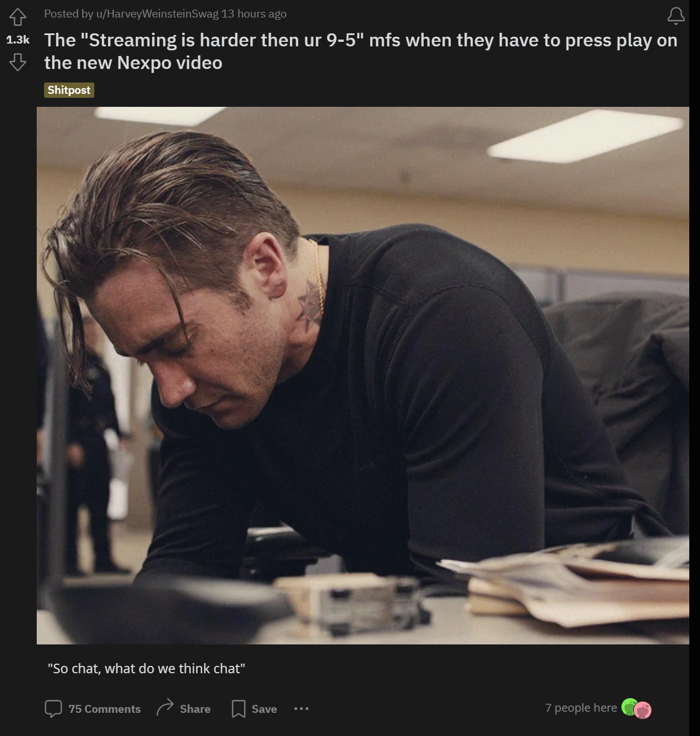Open the comments speech bubble icon
Viewport: 700px width, 736px height.
click(53, 708)
